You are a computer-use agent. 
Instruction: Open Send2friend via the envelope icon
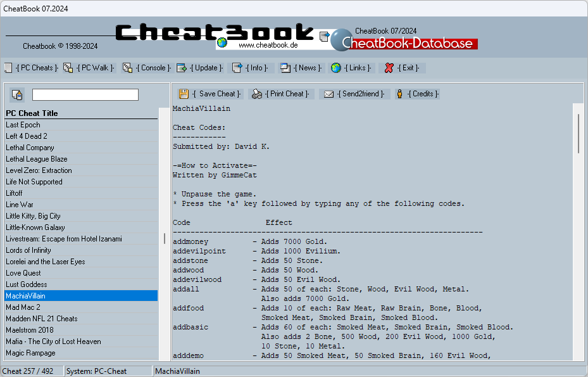328,93
